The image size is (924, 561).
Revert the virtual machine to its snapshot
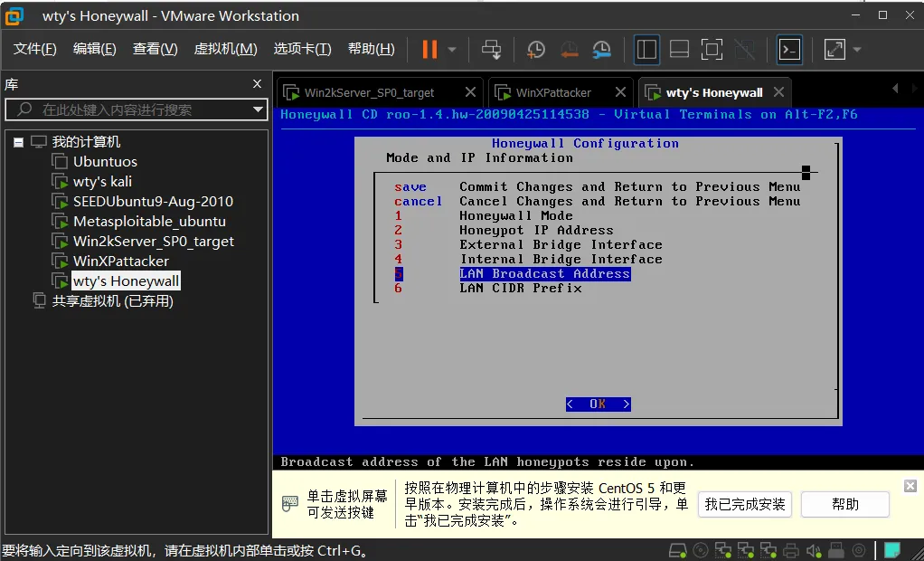[x=569, y=49]
